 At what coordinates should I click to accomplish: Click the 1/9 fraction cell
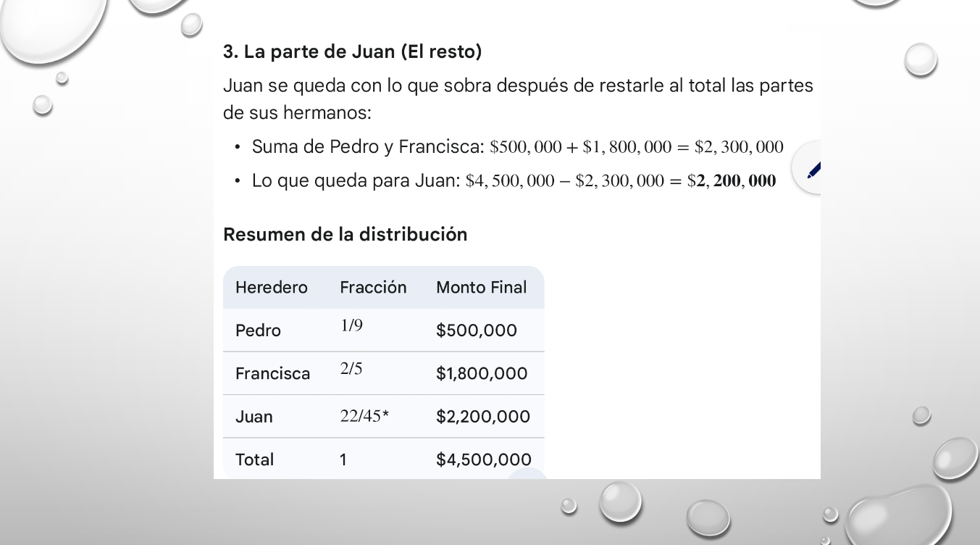[351, 326]
